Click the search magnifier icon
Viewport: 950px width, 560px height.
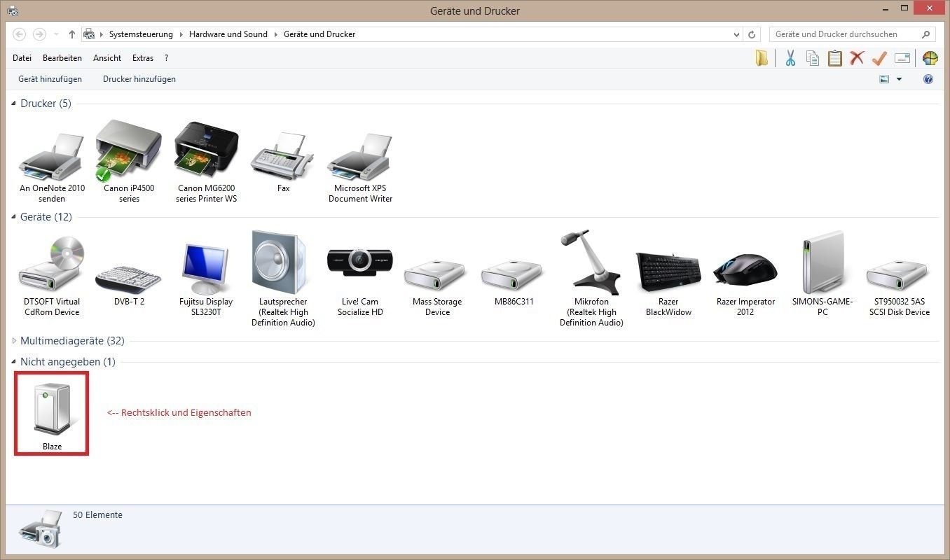pyautogui.click(x=926, y=34)
